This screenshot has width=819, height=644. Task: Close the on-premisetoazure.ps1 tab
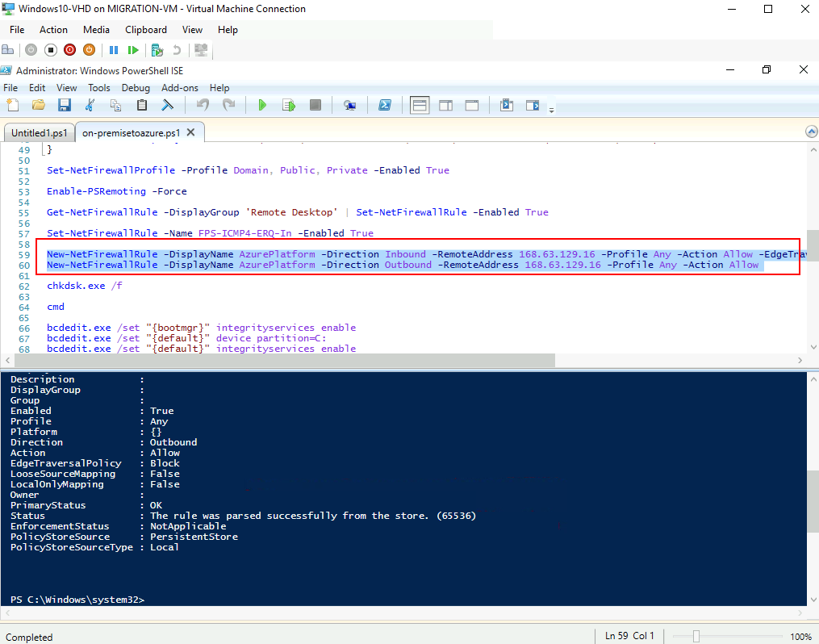coord(190,132)
